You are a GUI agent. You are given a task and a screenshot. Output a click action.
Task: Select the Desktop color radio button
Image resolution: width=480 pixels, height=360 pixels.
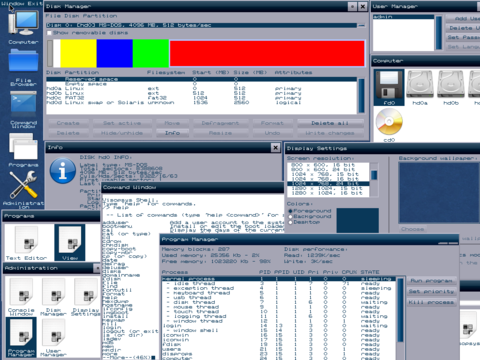coord(290,222)
